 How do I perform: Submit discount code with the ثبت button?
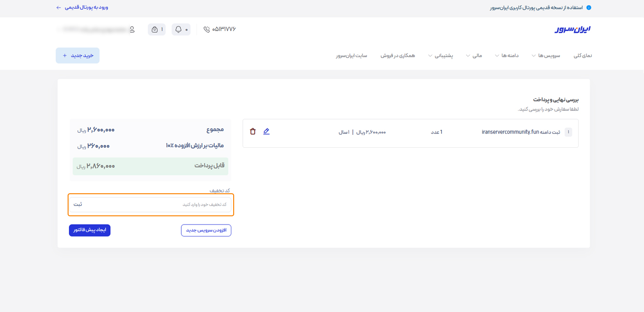(x=77, y=204)
